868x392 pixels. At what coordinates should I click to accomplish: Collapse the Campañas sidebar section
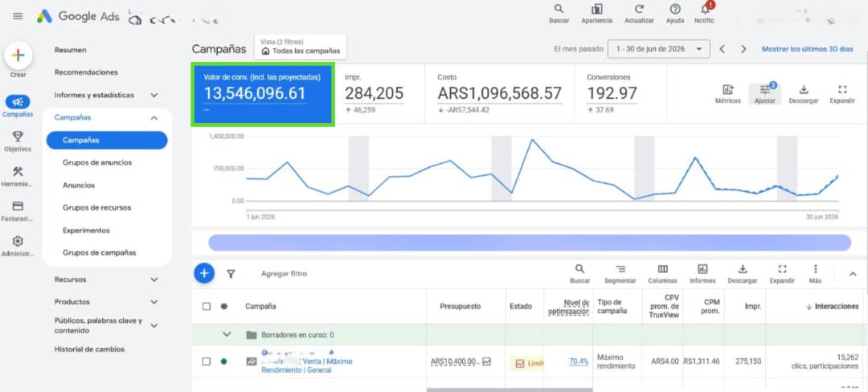[154, 118]
